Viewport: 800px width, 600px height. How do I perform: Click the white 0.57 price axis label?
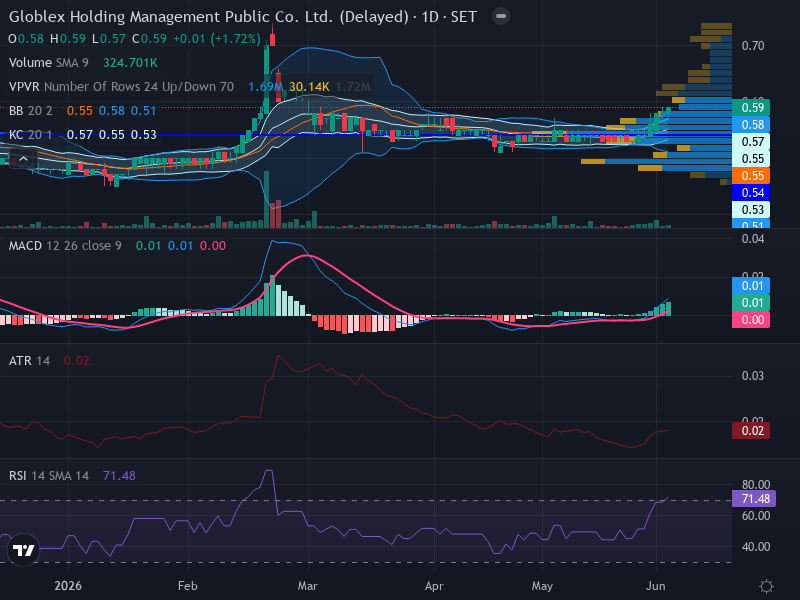point(751,141)
